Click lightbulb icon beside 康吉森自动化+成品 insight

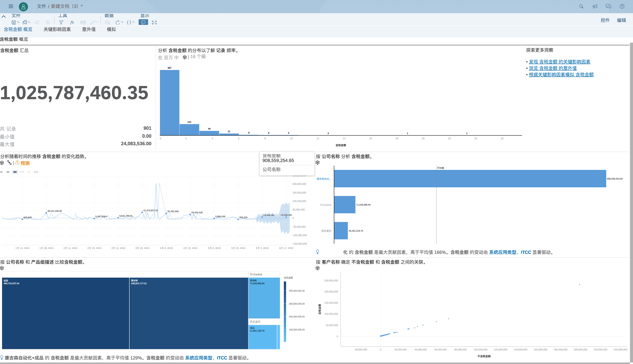tap(2, 358)
